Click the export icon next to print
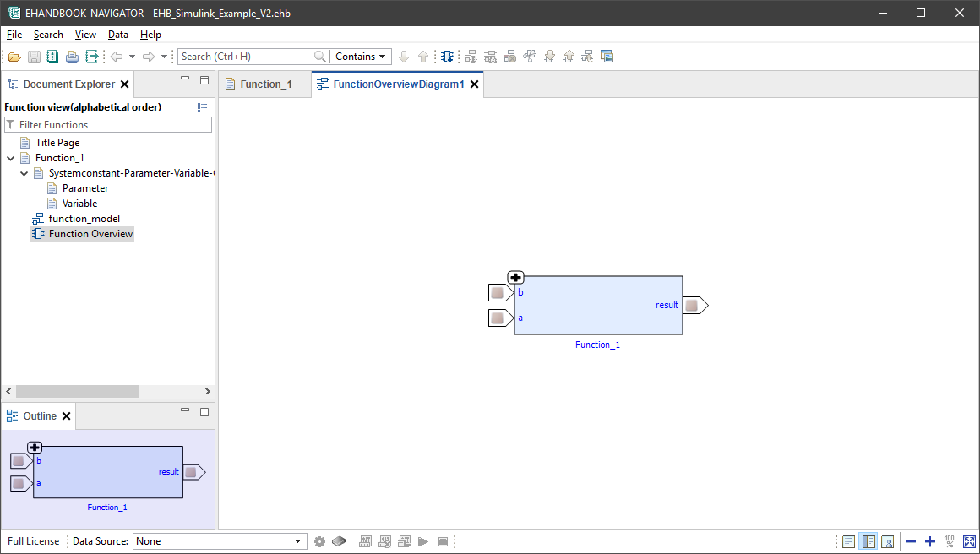 pos(92,57)
